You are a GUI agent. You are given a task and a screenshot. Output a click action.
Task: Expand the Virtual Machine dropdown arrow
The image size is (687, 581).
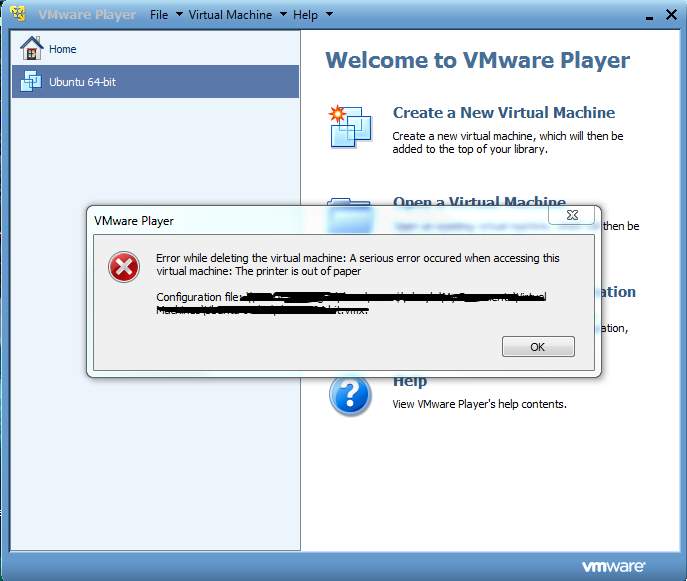[x=283, y=14]
